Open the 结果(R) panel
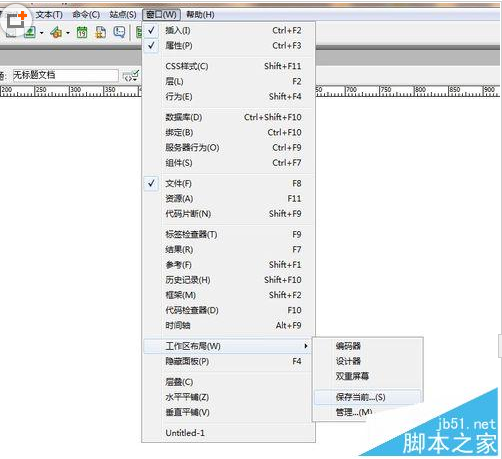This screenshot has height=459, width=502. tap(229, 250)
